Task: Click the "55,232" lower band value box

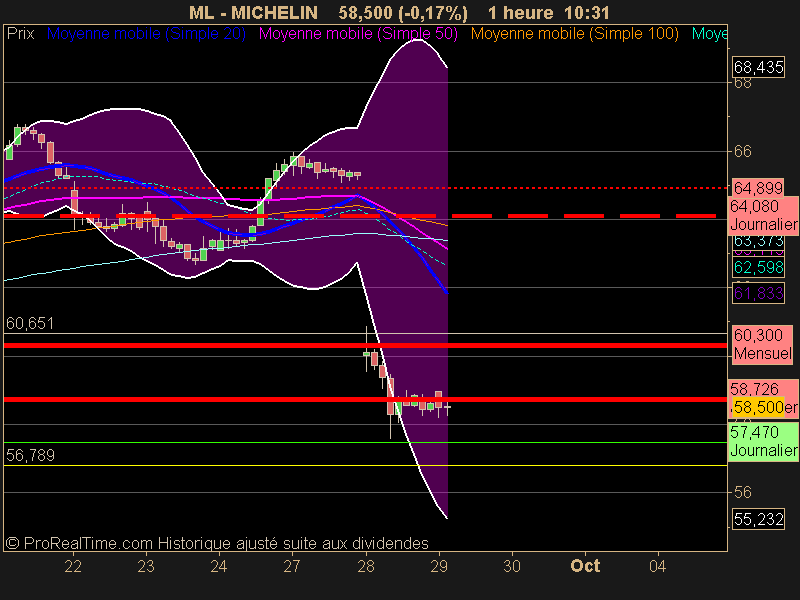Action: (x=758, y=519)
